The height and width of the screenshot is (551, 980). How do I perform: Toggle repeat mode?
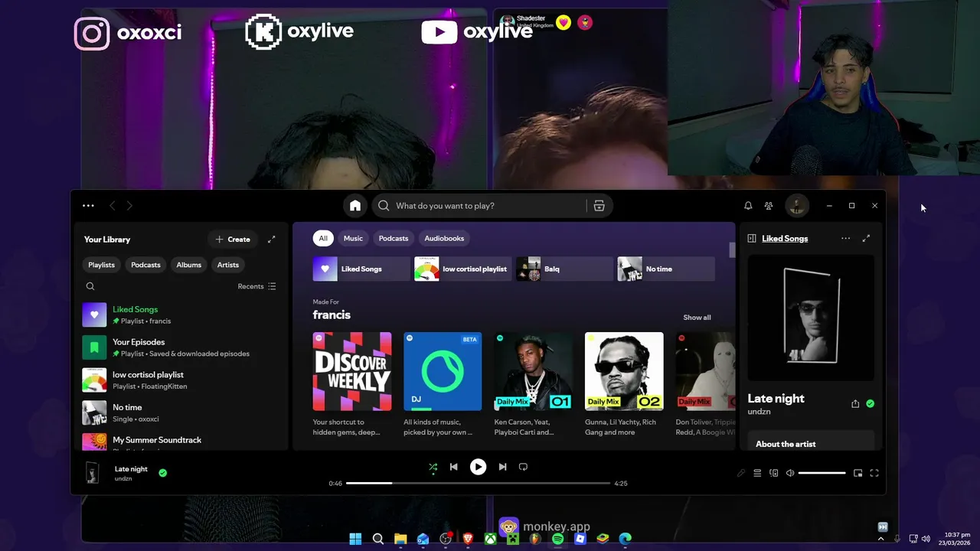click(523, 467)
